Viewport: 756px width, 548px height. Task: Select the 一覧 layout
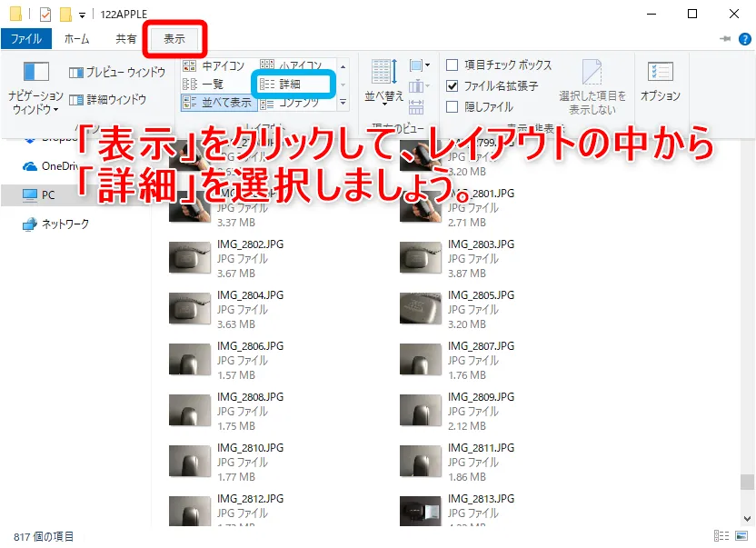tap(203, 84)
